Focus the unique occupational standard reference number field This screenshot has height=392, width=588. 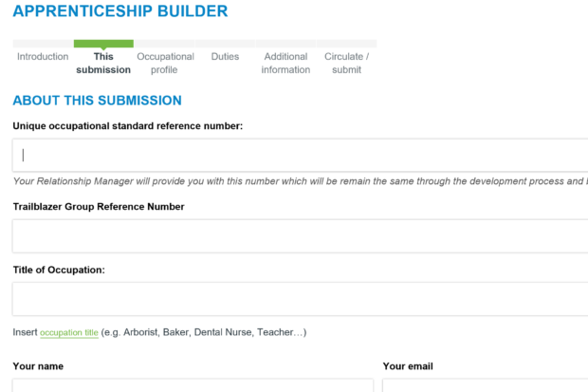(300, 155)
